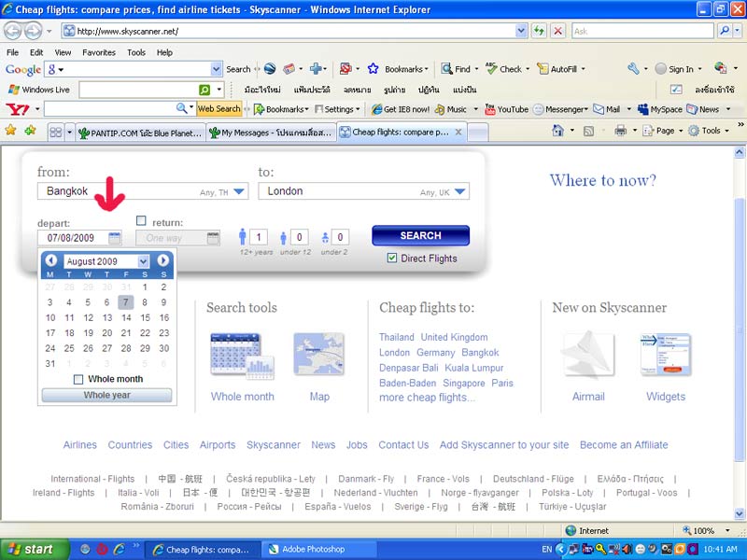Click the page vertical scrollbar up arrow
Image resolution: width=747 pixels, height=560 pixels.
click(739, 152)
